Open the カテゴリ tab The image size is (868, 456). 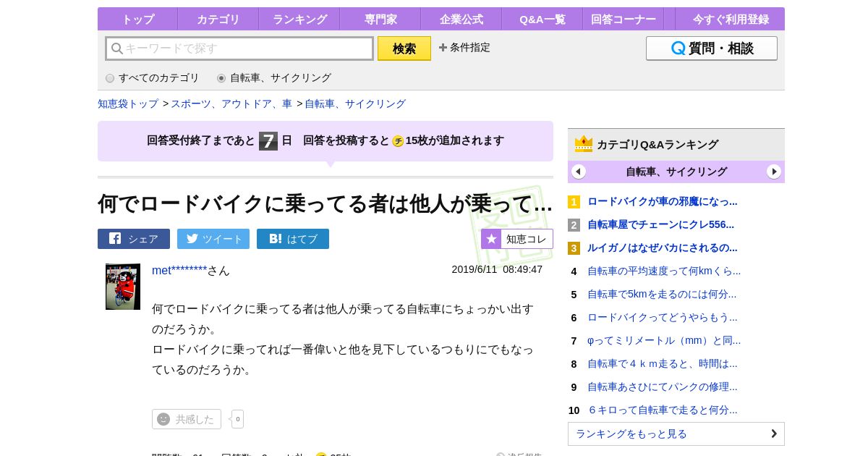click(218, 19)
